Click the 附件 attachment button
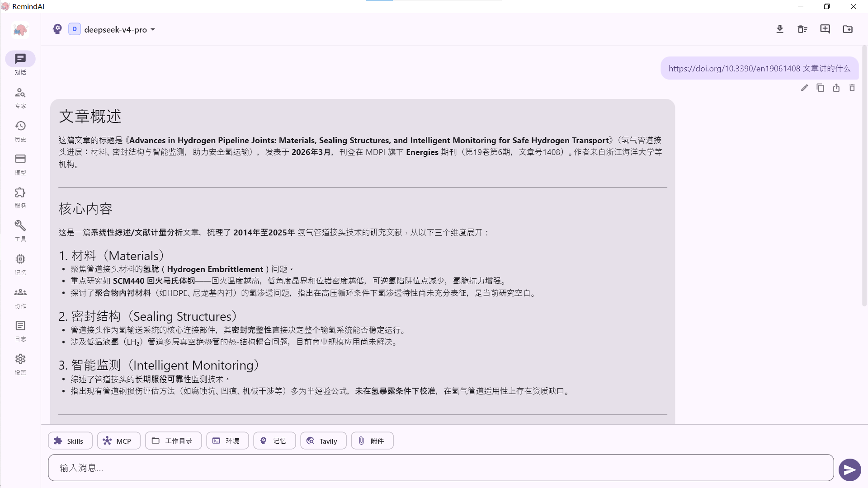This screenshot has width=868, height=488. click(372, 441)
